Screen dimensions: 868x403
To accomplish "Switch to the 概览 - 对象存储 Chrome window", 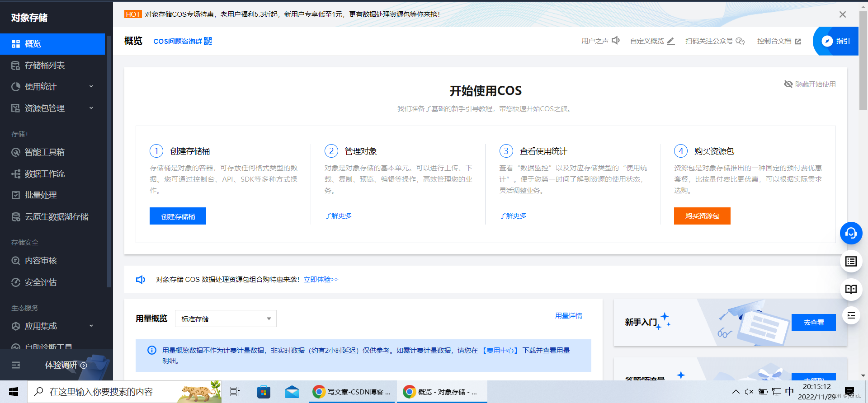I will (442, 392).
